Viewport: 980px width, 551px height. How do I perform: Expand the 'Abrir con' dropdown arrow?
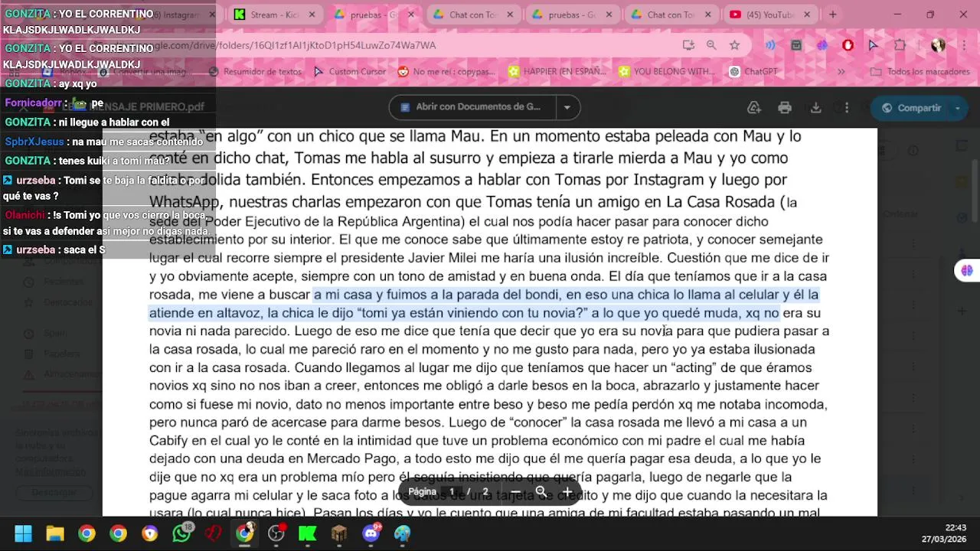pyautogui.click(x=567, y=108)
